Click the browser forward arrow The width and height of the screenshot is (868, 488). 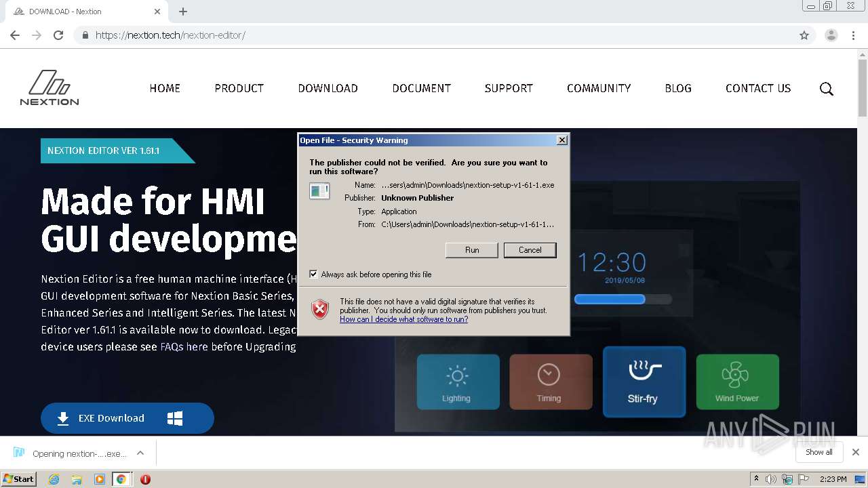37,35
